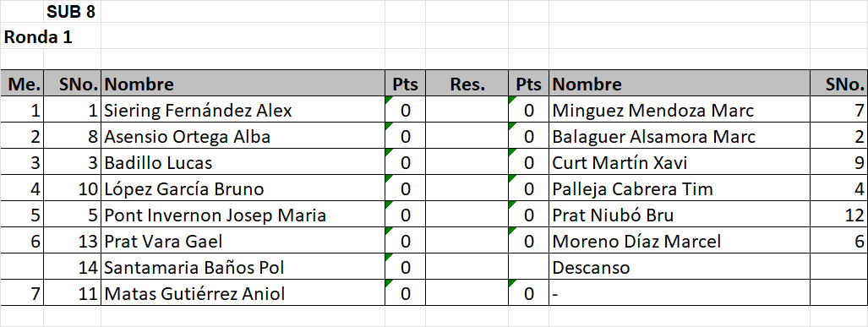Select the Moreno Díaz Marcel cell
The image size is (868, 327).
680,242
